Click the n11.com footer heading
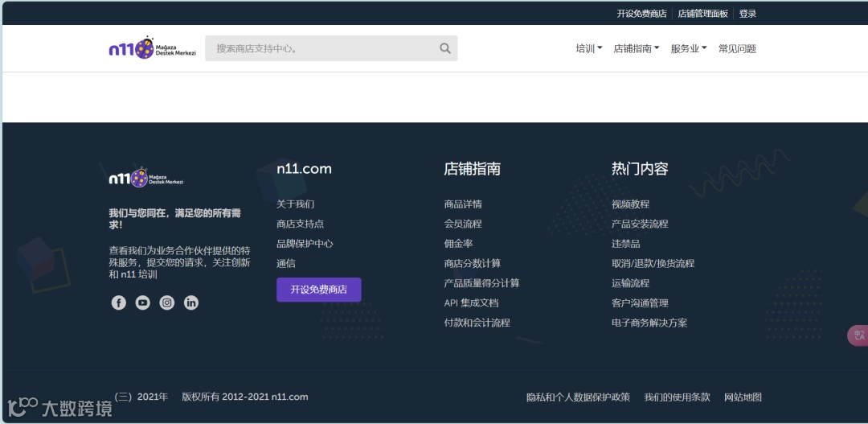868x424 pixels. [x=304, y=169]
